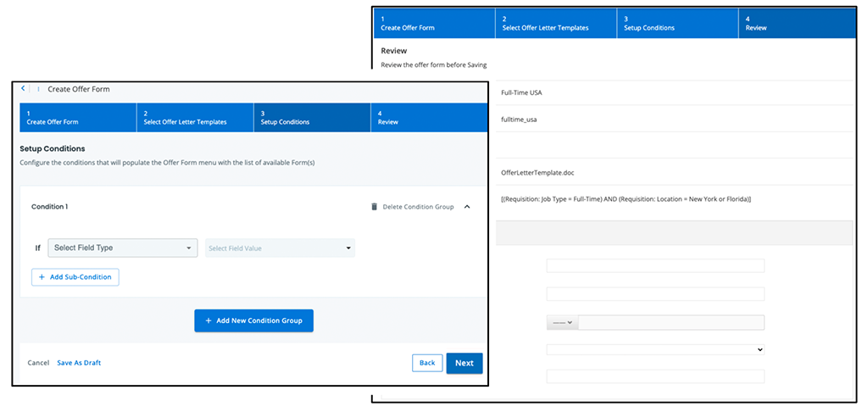Click the trash icon for Delete Condition Group
Screen dimensions: 868x412
[x=374, y=207]
